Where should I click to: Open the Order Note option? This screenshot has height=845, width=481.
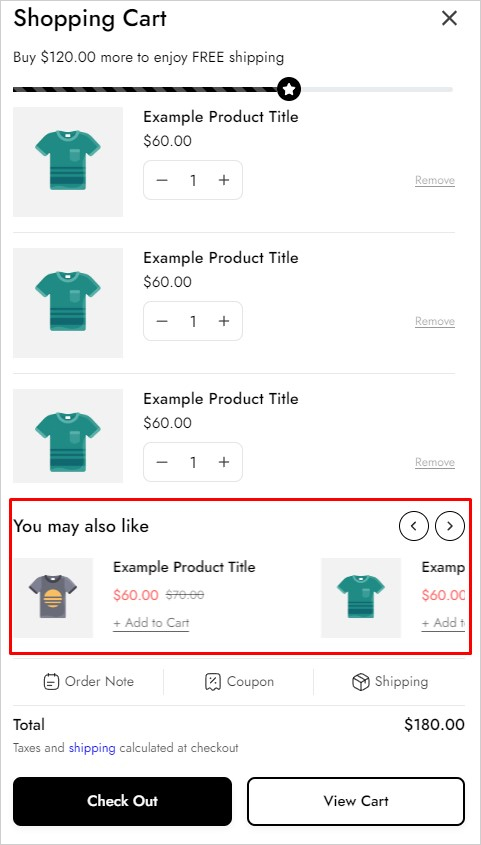point(88,682)
